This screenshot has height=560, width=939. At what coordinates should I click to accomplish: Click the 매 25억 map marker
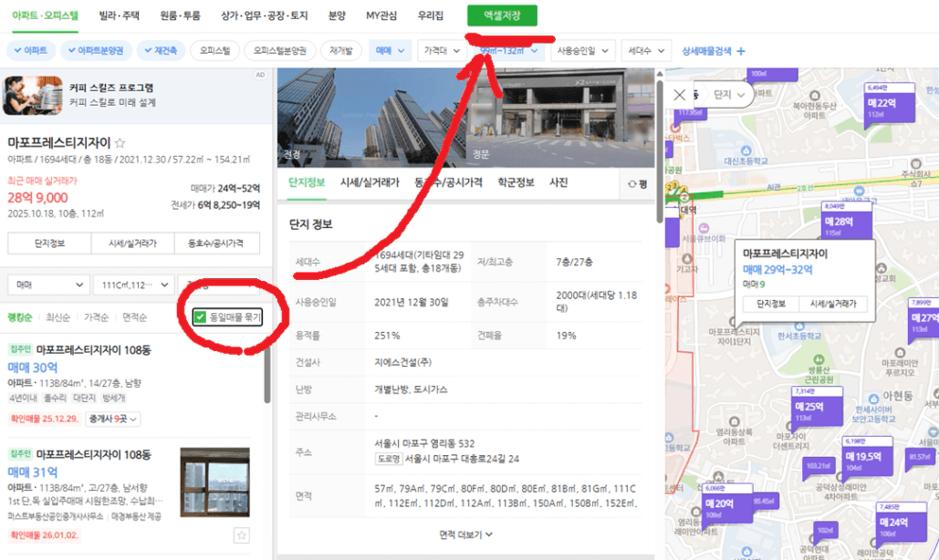[x=817, y=408]
